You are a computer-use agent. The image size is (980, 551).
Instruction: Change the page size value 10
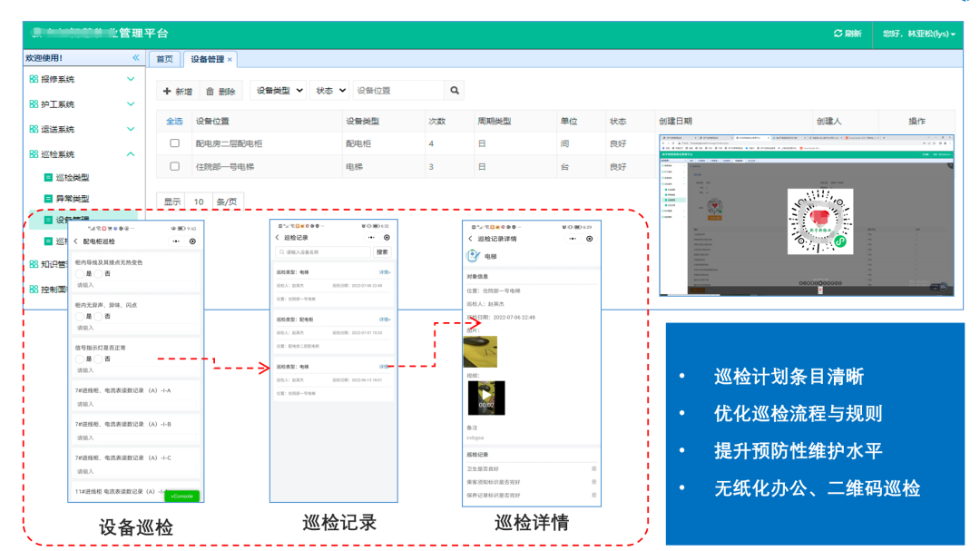click(x=199, y=202)
